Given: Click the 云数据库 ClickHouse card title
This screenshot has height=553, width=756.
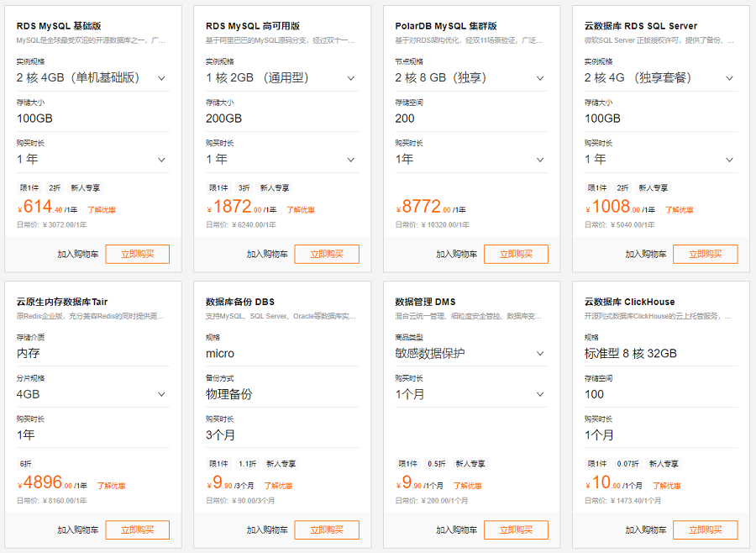Looking at the screenshot, I should tap(630, 302).
